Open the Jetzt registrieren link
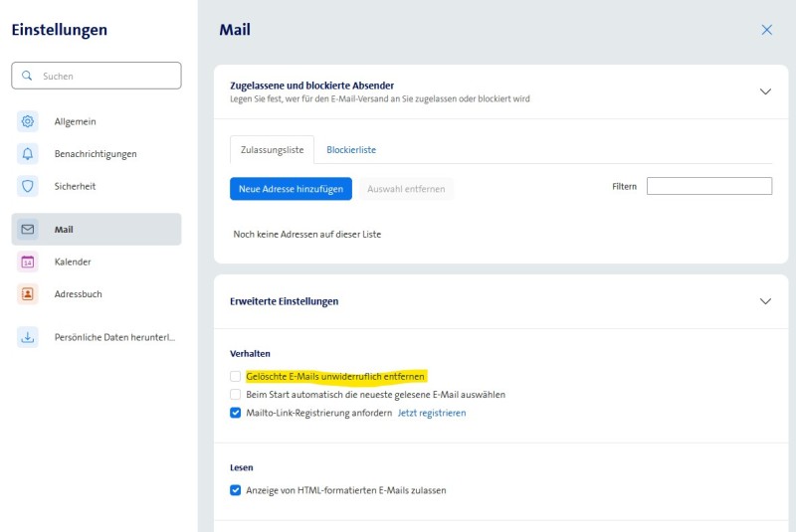Viewport: 796px width, 532px height. pyautogui.click(x=432, y=413)
